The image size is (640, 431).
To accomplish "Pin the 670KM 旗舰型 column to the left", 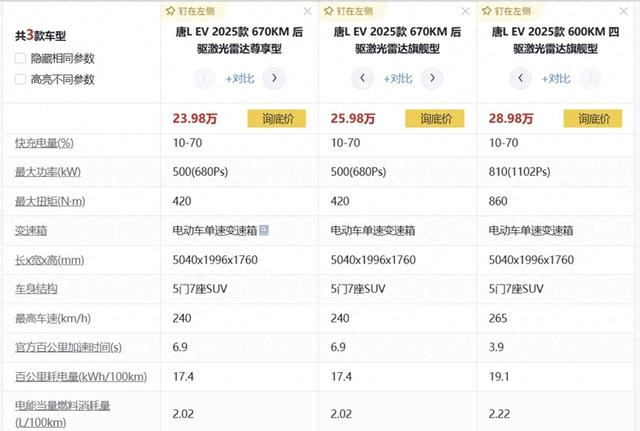I will pos(348,11).
